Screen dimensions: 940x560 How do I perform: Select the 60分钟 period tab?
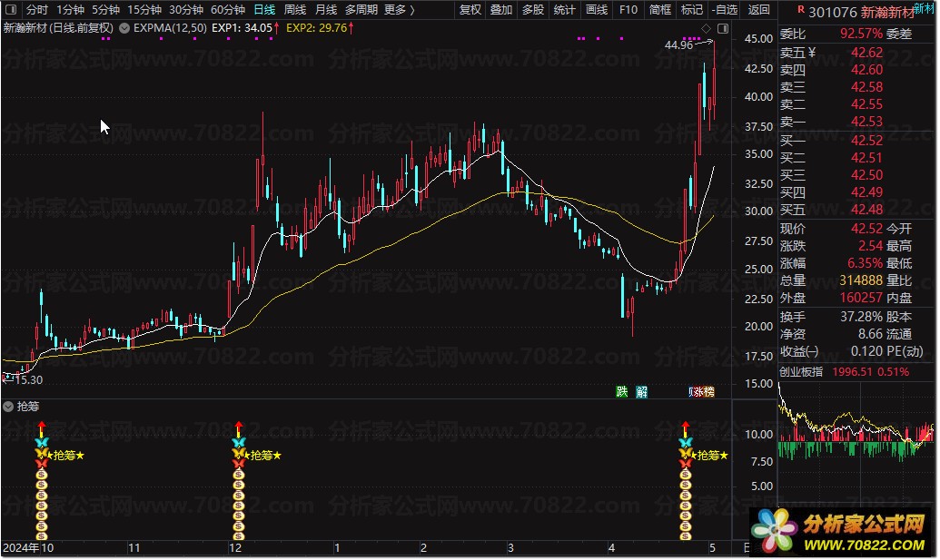[x=228, y=10]
